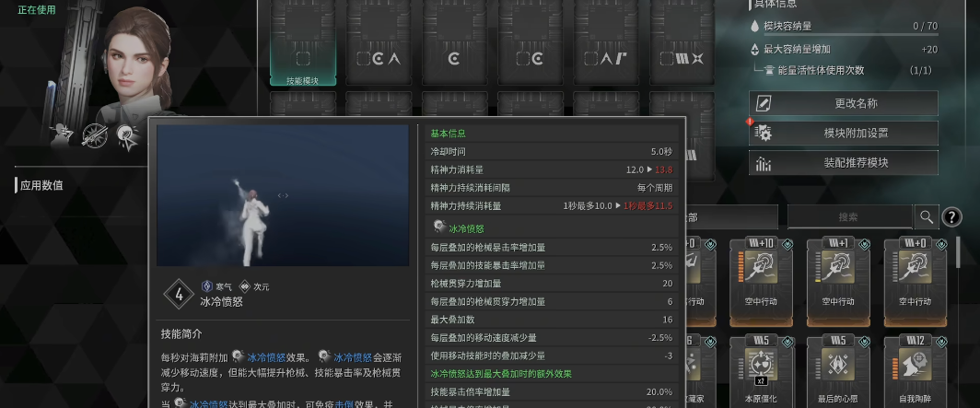Screen dimensions: 980x408
Task: Open 模块附加设置
Action: click(x=843, y=134)
